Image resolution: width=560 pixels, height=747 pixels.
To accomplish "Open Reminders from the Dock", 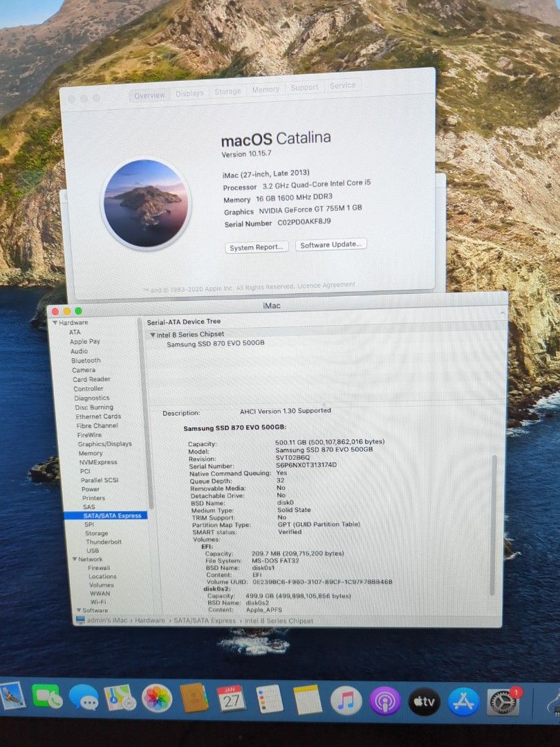I will (x=270, y=700).
